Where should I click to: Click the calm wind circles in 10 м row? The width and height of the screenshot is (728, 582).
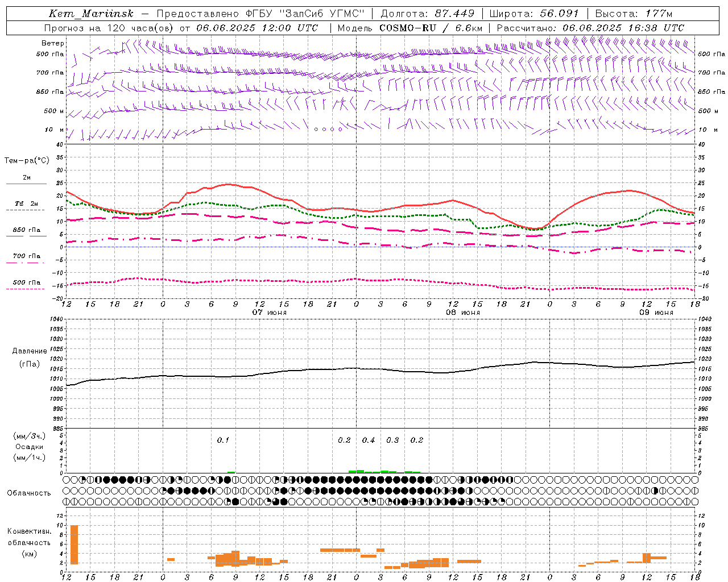click(328, 130)
